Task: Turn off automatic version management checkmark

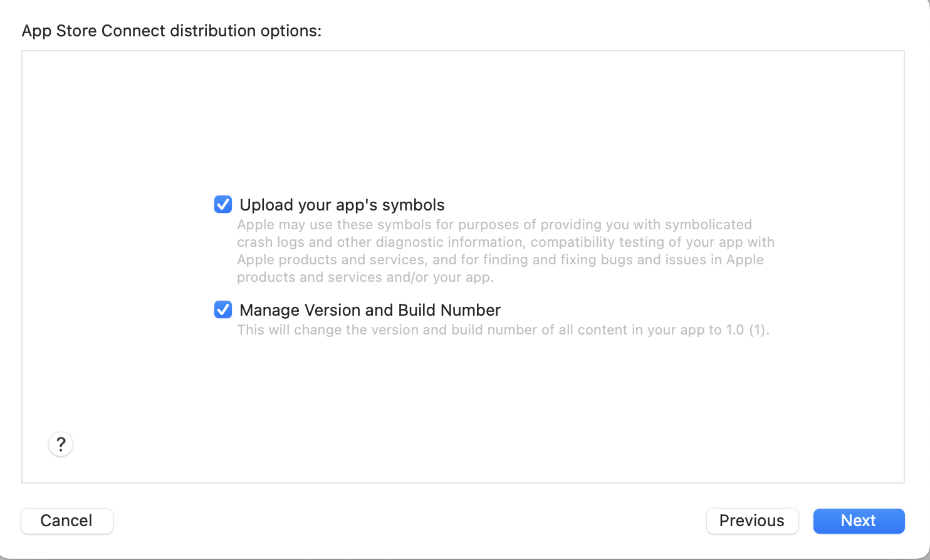Action: pos(223,310)
